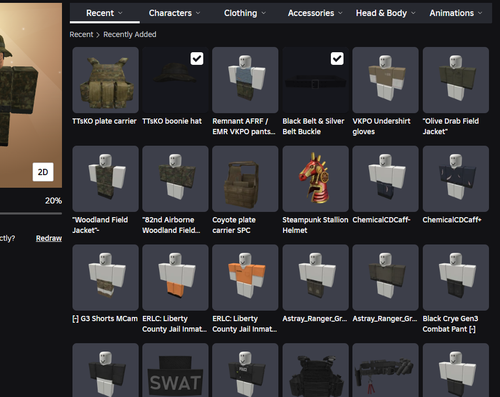This screenshot has height=397, width=500.
Task: Click the Redraw link
Action: (x=49, y=238)
